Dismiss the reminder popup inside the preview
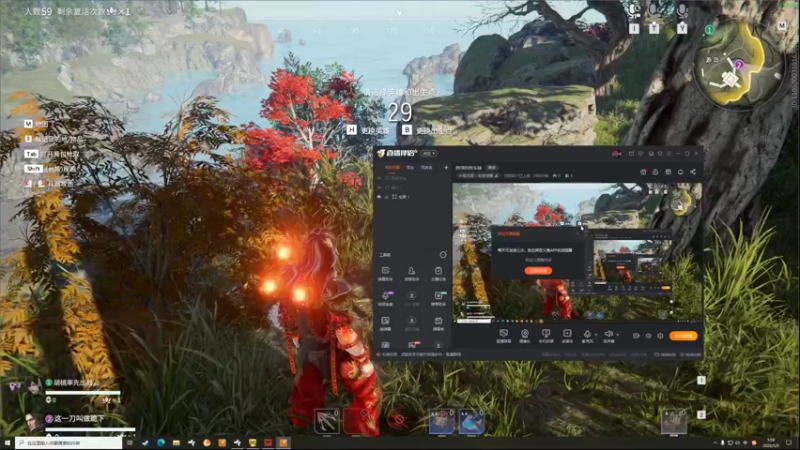800x450 pixels. (x=580, y=233)
